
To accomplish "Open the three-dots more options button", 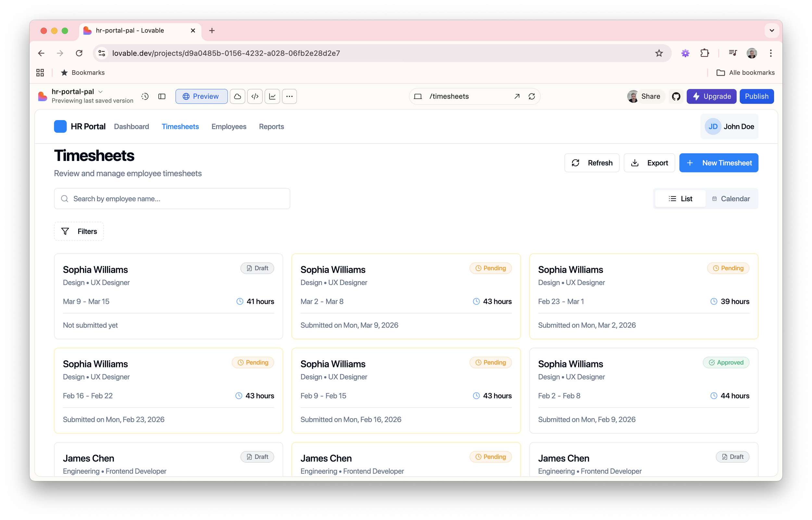I will coord(289,96).
